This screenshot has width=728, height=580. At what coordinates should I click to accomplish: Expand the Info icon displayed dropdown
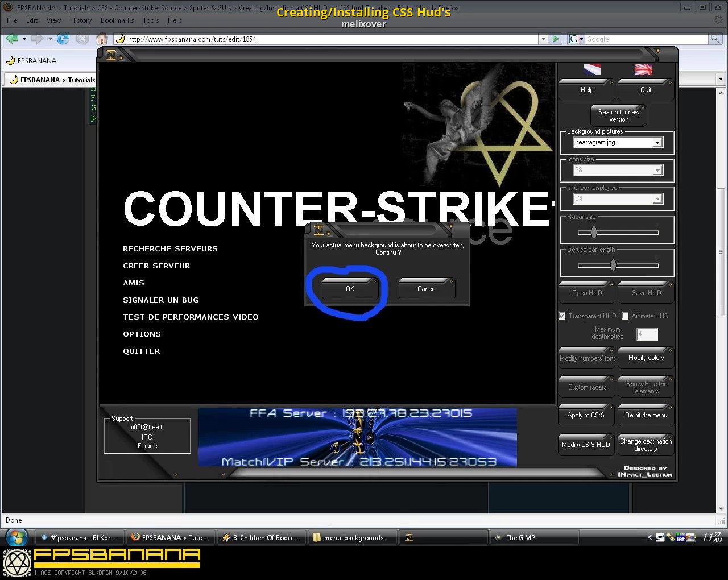click(657, 198)
